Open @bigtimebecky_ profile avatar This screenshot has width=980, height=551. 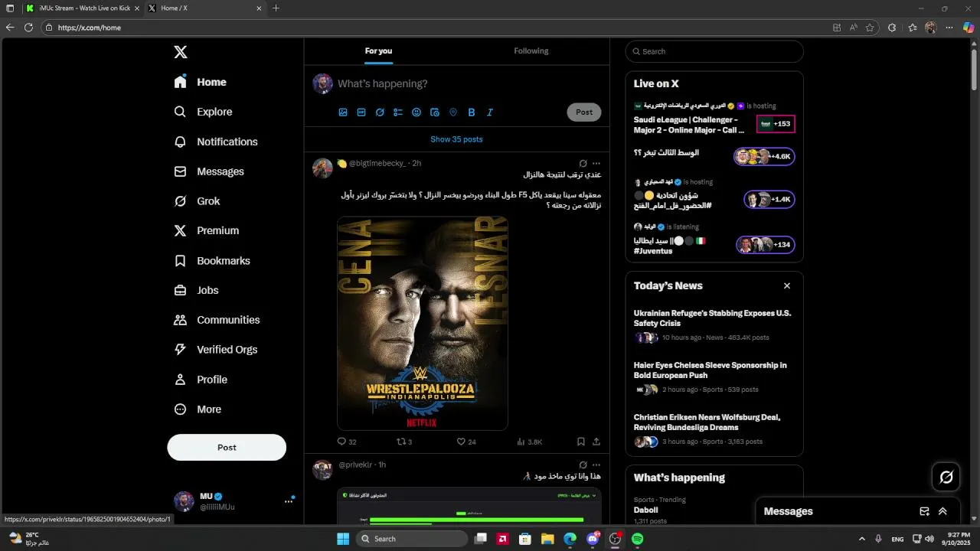[x=322, y=168]
